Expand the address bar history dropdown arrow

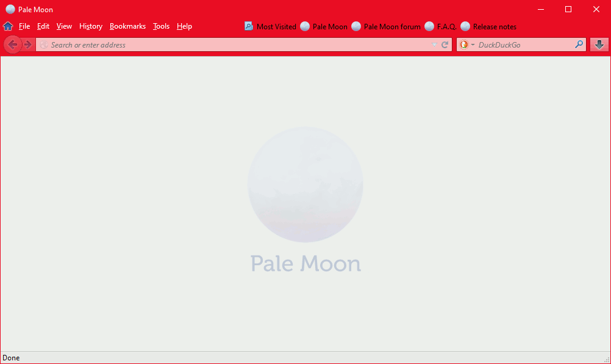click(434, 45)
